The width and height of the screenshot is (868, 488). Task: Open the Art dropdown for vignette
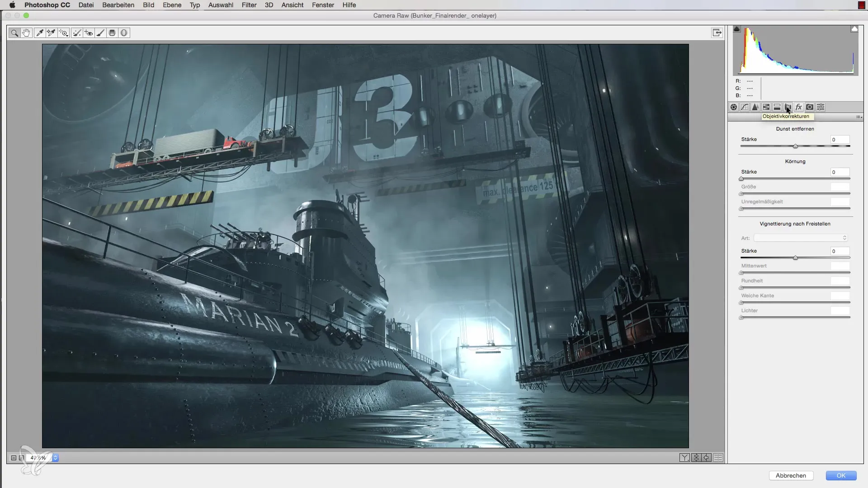point(800,238)
